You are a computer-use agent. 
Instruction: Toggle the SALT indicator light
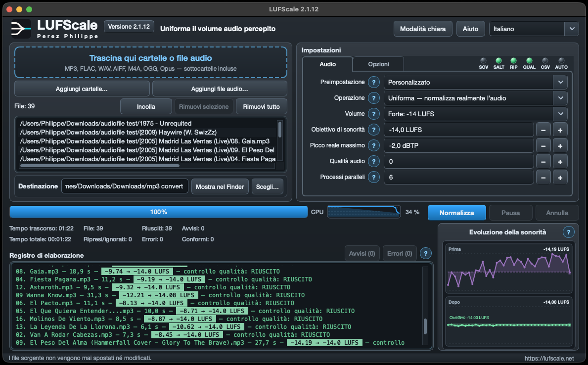pyautogui.click(x=499, y=61)
